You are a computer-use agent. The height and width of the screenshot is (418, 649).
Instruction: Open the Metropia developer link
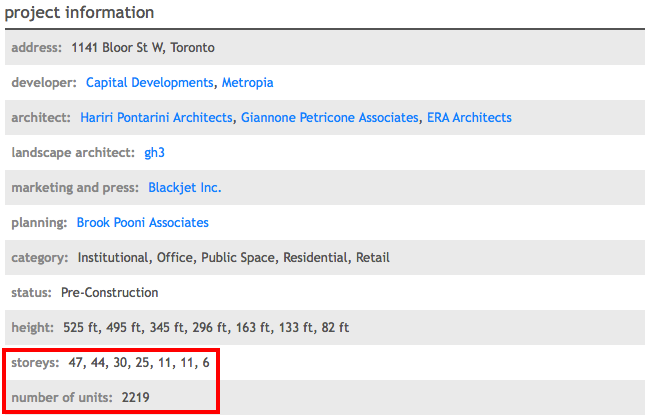click(248, 83)
